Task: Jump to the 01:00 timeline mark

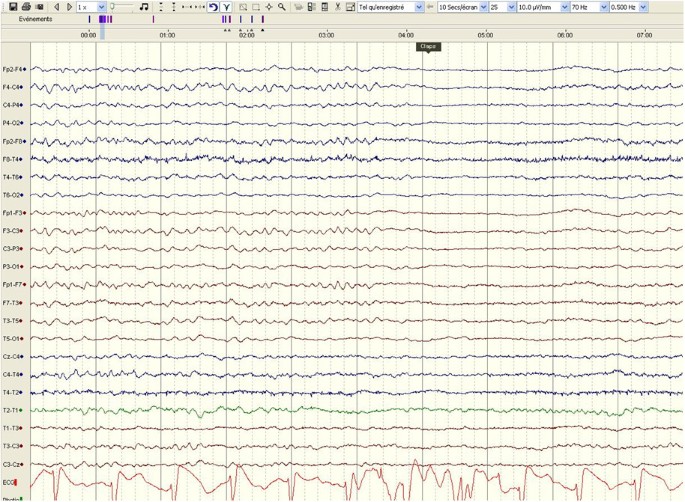Action: (167, 35)
